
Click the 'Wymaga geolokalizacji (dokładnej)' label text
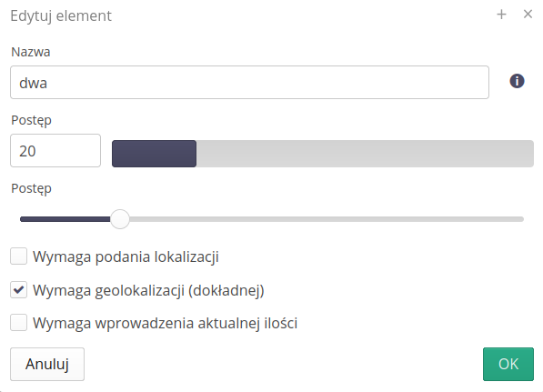(x=148, y=290)
